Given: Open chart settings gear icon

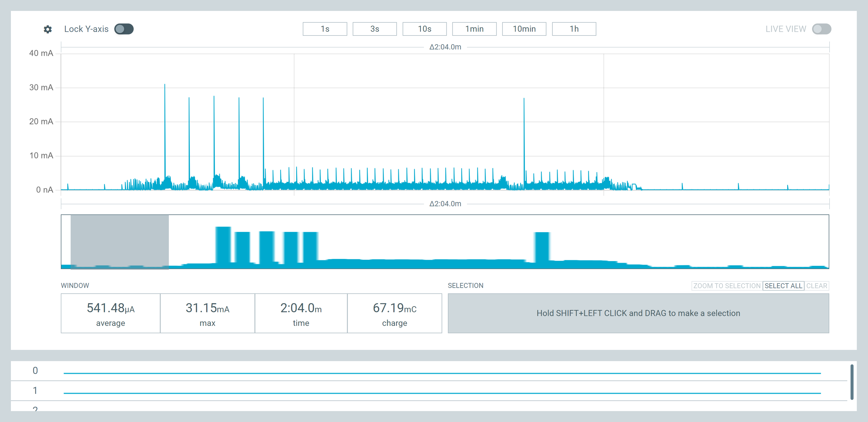Looking at the screenshot, I should [x=48, y=29].
